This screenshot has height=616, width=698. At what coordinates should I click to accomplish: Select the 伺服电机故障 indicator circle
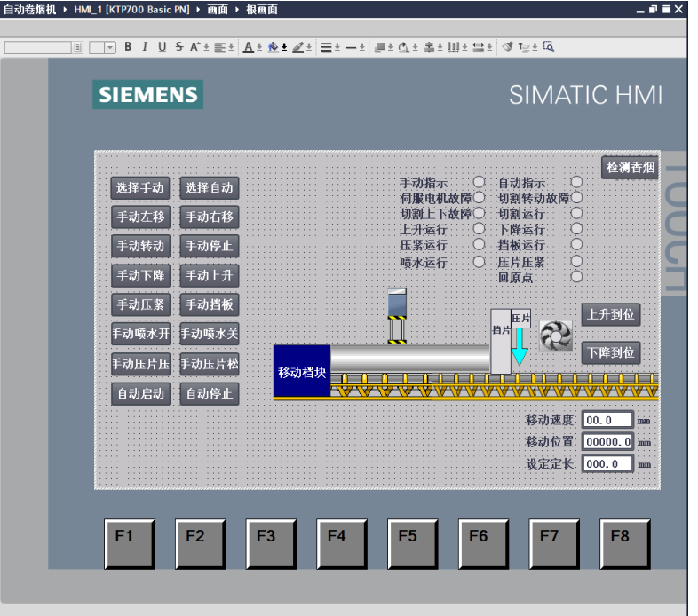pyautogui.click(x=479, y=197)
